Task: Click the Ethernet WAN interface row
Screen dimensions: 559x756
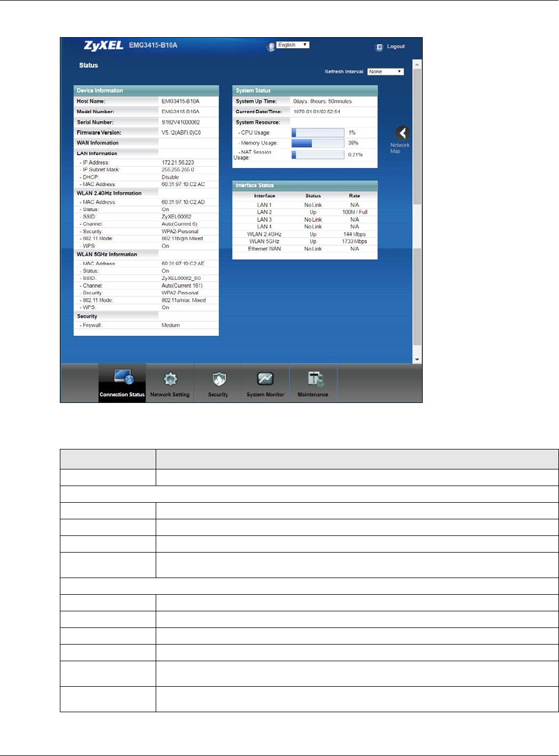Action: (305, 249)
